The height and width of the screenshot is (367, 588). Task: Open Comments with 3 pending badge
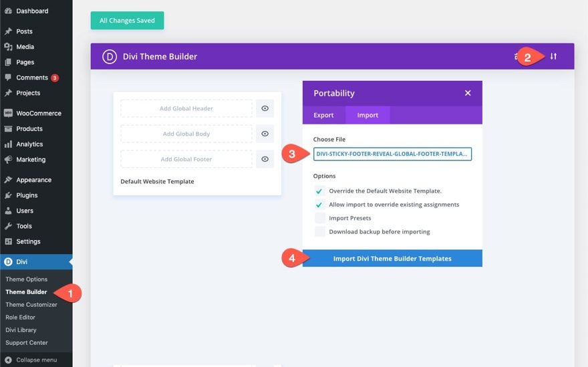coord(32,78)
